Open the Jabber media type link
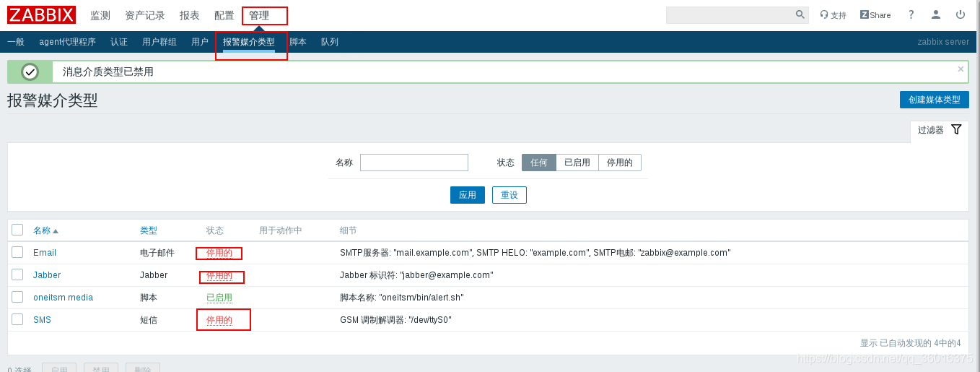The width and height of the screenshot is (980, 372). coord(47,275)
